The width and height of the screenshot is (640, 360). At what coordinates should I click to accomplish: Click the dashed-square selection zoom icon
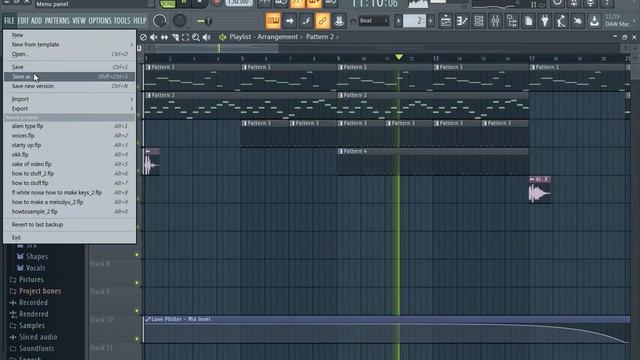tap(185, 37)
